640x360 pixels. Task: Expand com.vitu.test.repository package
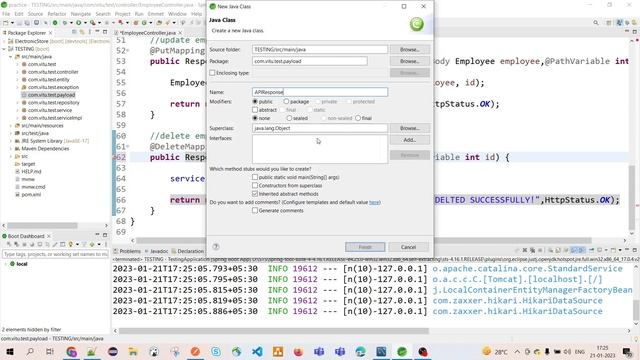pos(18,102)
